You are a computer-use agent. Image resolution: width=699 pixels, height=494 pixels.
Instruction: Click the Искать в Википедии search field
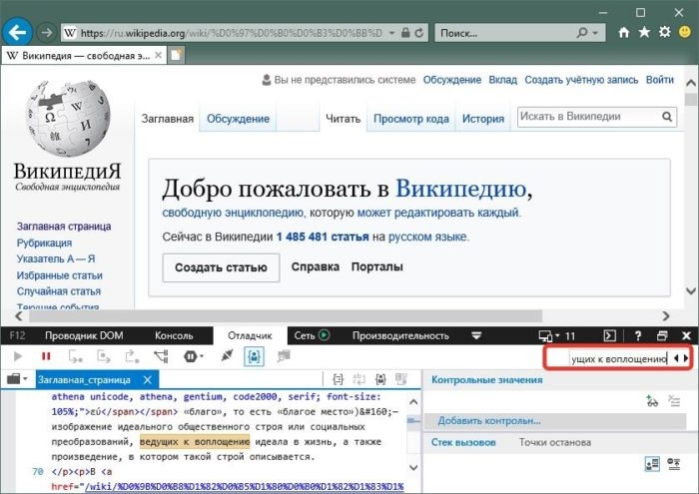point(588,117)
